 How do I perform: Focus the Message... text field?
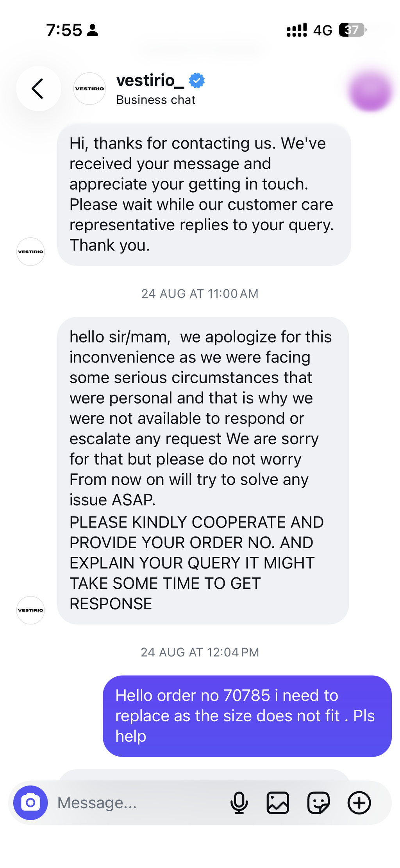point(137,803)
